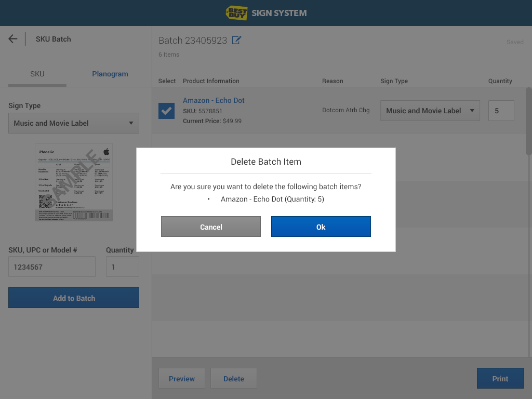This screenshot has height=399, width=532.
Task: Click the Best Buy logo in the header
Action: (x=236, y=13)
